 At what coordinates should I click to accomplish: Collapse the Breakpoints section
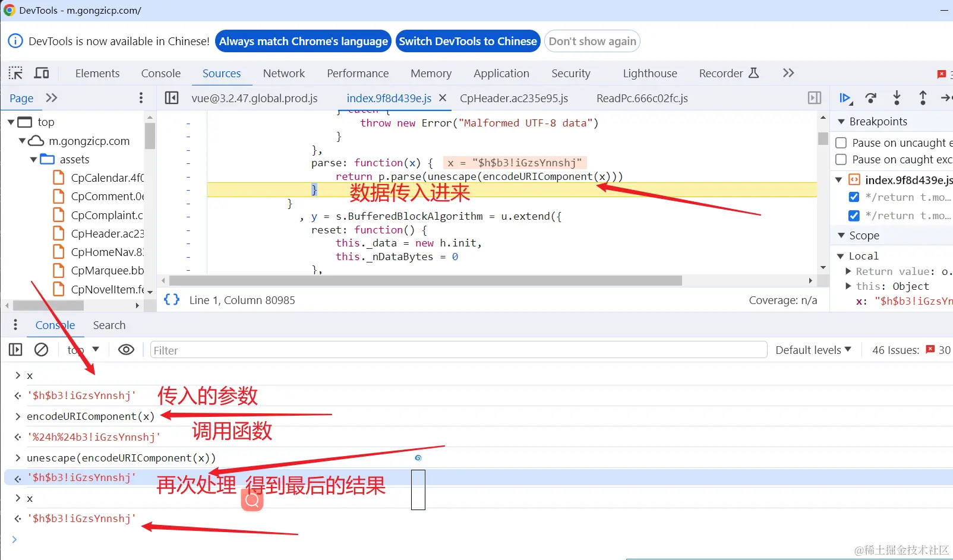pos(841,121)
